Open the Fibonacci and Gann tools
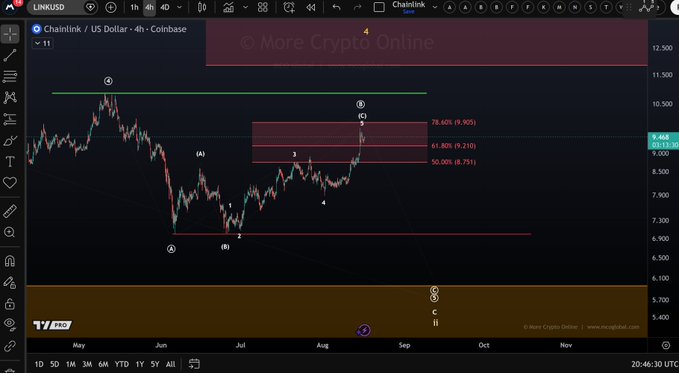Image resolution: width=679 pixels, height=373 pixels. [10, 76]
